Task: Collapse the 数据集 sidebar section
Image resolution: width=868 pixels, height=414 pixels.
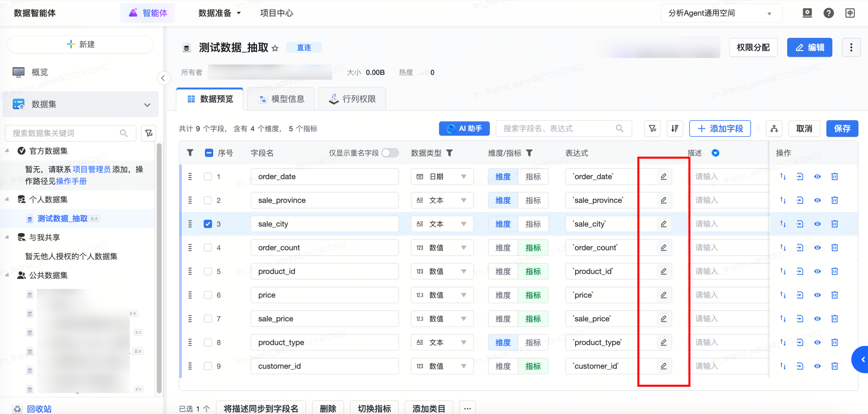Action: [147, 105]
